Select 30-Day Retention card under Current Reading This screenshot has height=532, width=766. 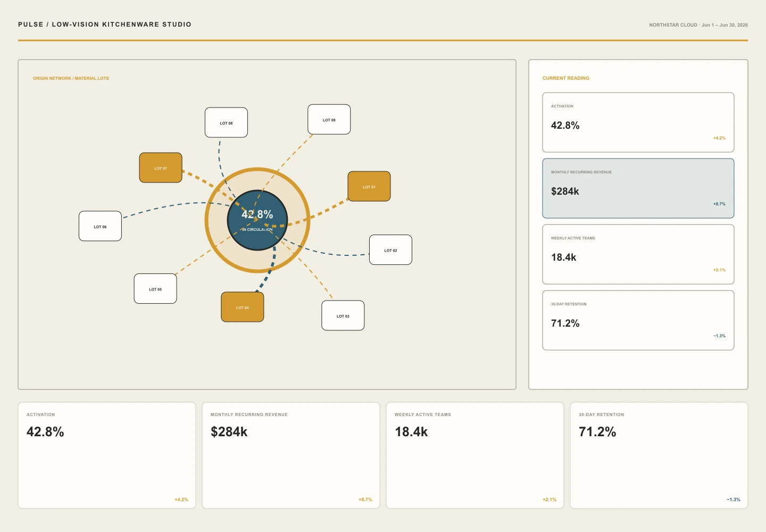click(638, 320)
